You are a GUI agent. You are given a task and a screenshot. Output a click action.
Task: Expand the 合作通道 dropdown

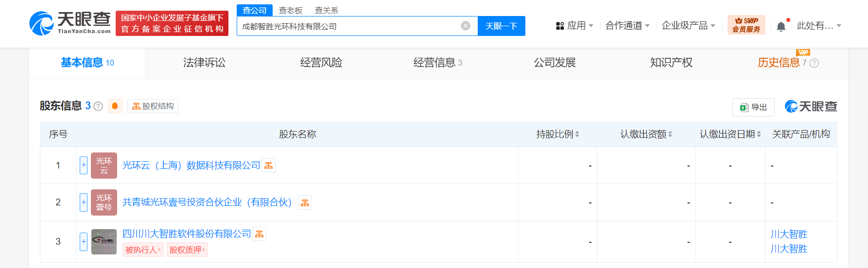[x=627, y=25]
